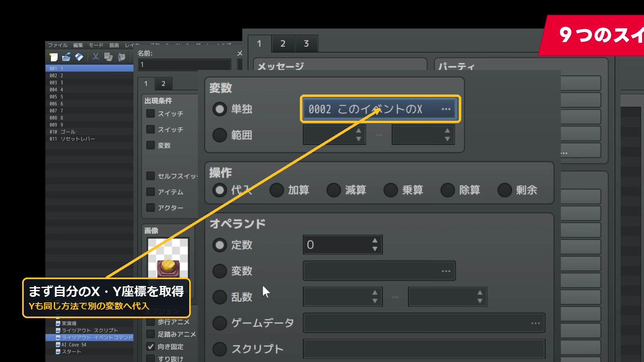Enable the アイテム condition checkbox

pyautogui.click(x=151, y=192)
